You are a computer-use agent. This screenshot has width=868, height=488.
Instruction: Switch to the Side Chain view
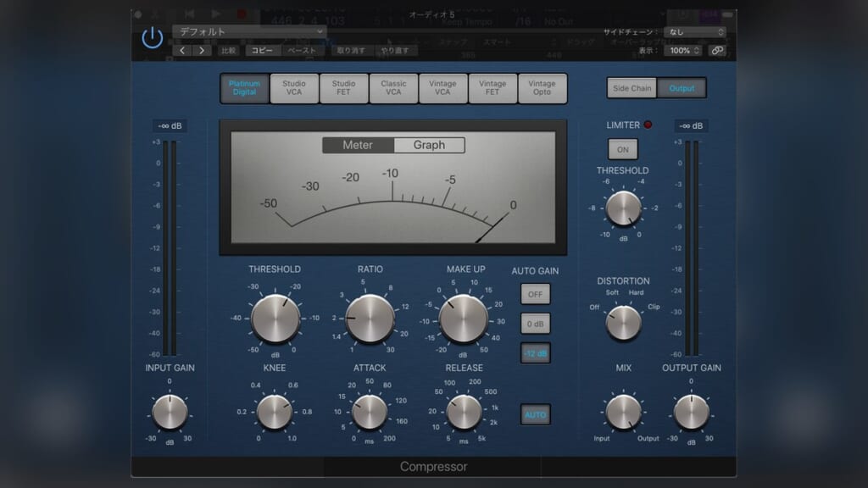[632, 88]
